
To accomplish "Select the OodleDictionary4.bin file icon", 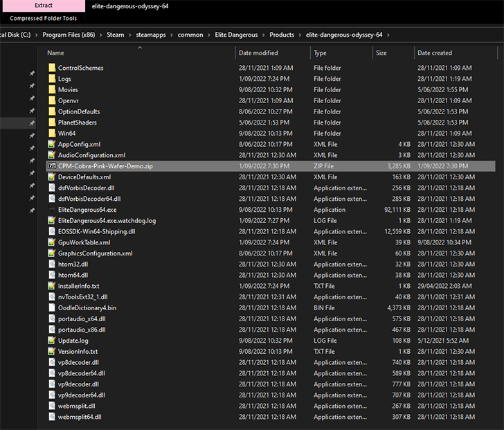I will [52, 308].
